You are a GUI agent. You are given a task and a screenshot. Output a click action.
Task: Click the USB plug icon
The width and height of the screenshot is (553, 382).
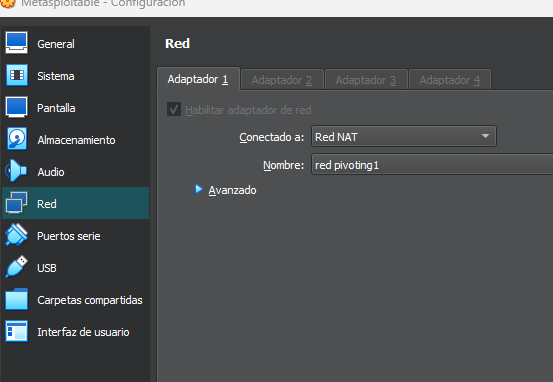coord(16,267)
